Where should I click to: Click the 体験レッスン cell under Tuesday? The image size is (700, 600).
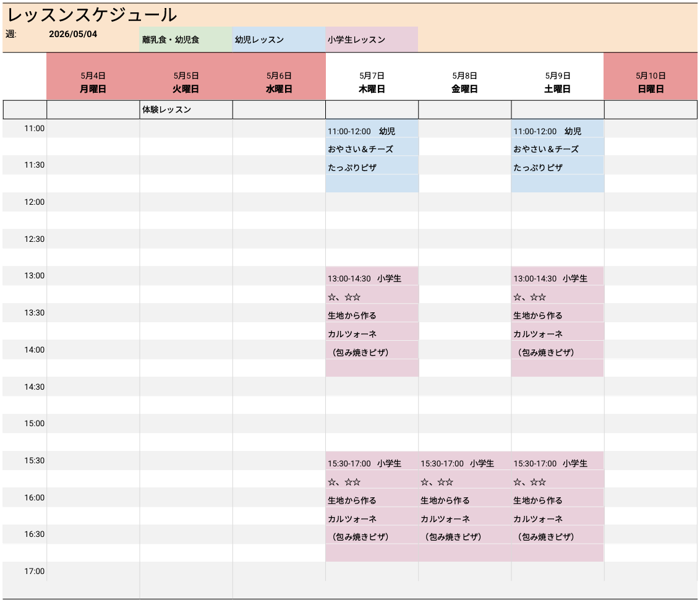(186, 109)
